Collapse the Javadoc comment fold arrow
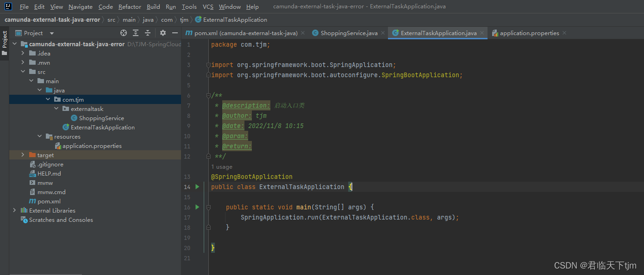This screenshot has width=644, height=275. pyautogui.click(x=208, y=95)
